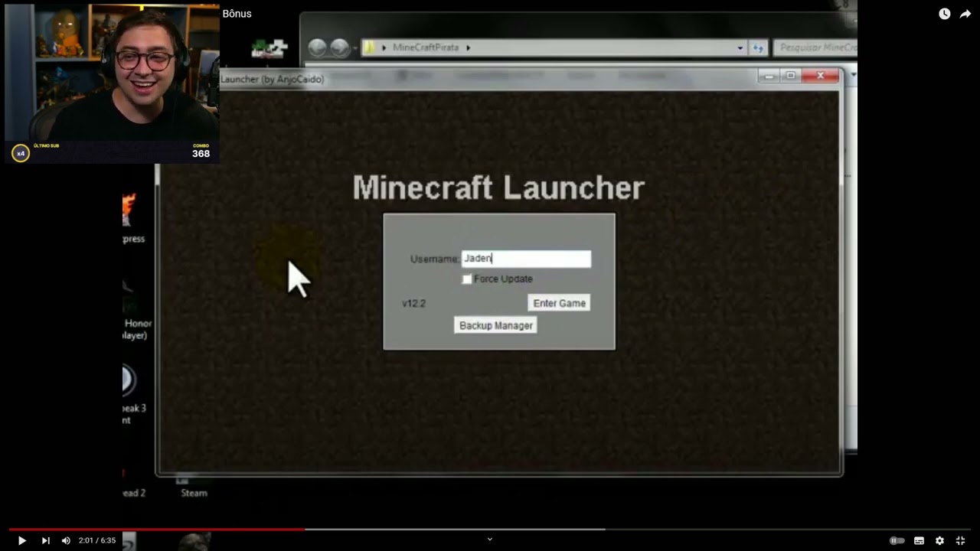Minimize the Launcher window
This screenshot has height=551, width=980.
pos(769,76)
